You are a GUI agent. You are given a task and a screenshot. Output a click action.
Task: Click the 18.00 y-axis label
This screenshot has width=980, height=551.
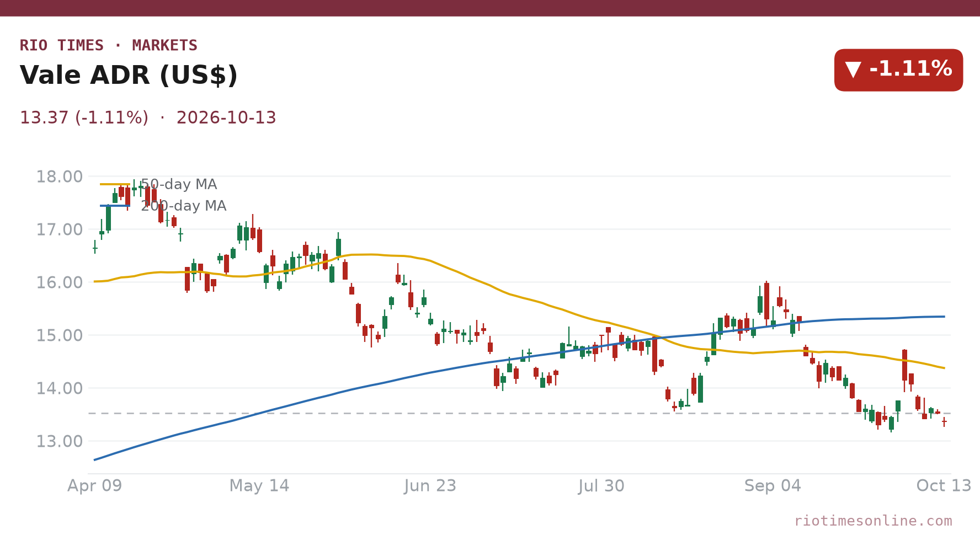[60, 176]
